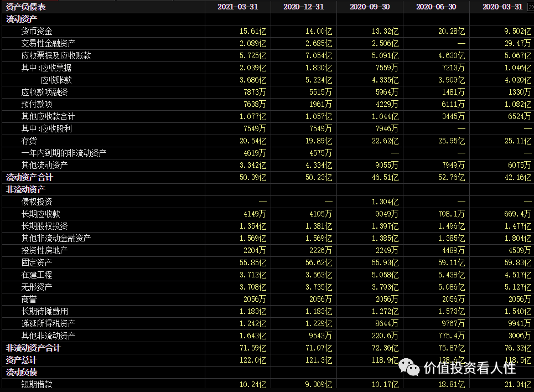Click 在建工程 value 5.438亿

click(451, 275)
